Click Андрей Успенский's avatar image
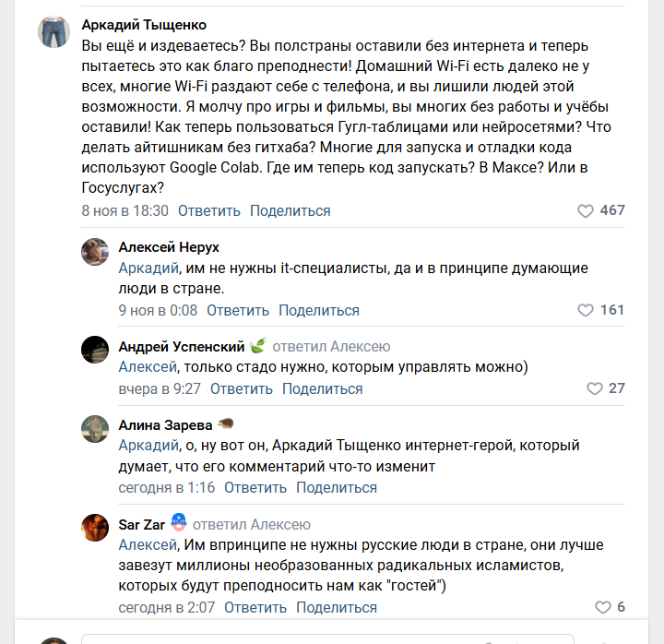The image size is (664, 644). point(95,351)
